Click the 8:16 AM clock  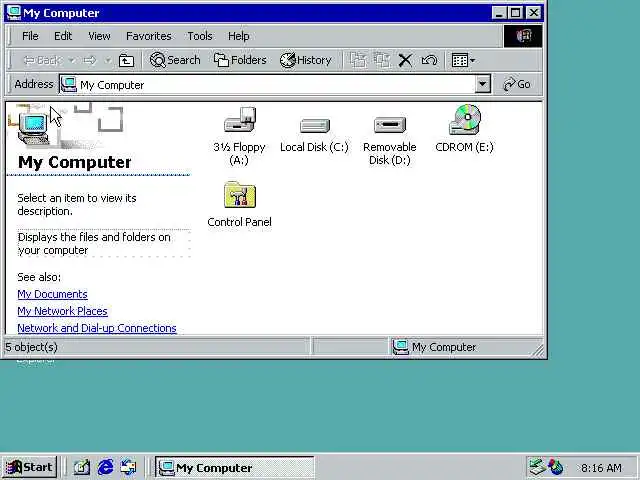click(x=601, y=468)
